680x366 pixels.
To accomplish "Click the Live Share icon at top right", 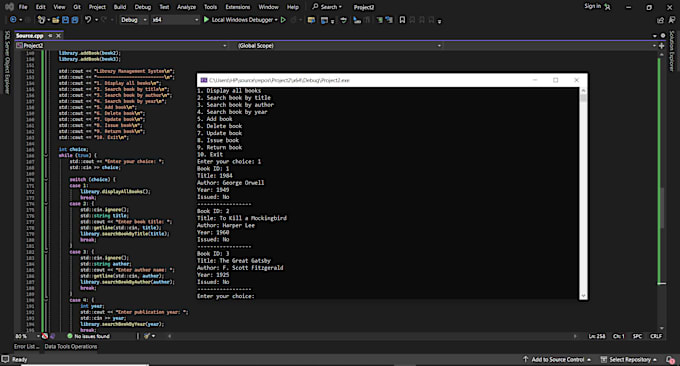I will pyautogui.click(x=660, y=20).
